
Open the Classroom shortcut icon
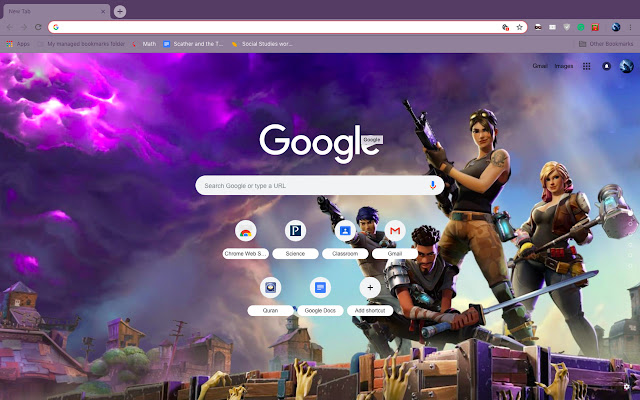[x=345, y=231]
